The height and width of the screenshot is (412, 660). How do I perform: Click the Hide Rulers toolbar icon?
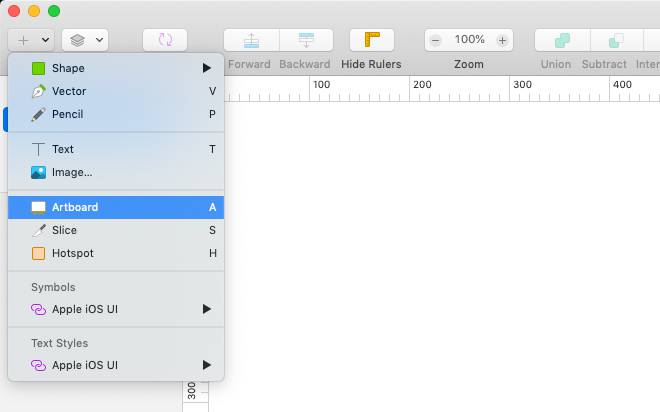point(371,40)
